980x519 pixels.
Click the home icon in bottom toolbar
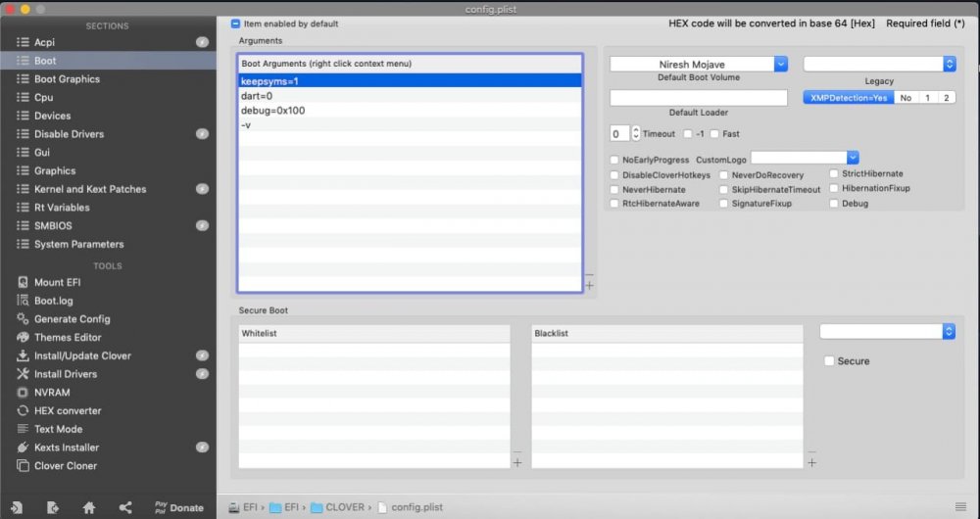point(89,508)
